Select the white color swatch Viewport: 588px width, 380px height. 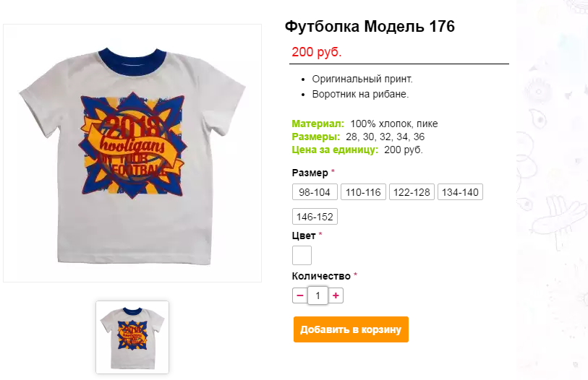point(302,255)
